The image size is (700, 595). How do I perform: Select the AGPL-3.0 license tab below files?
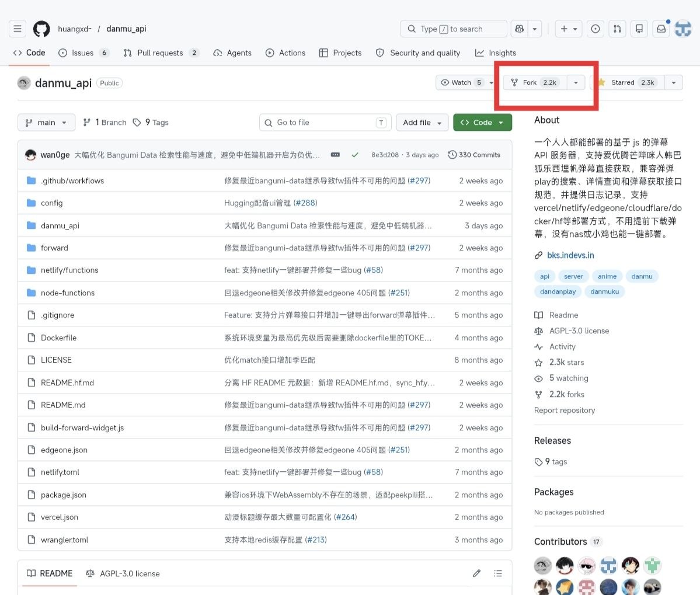click(x=123, y=573)
